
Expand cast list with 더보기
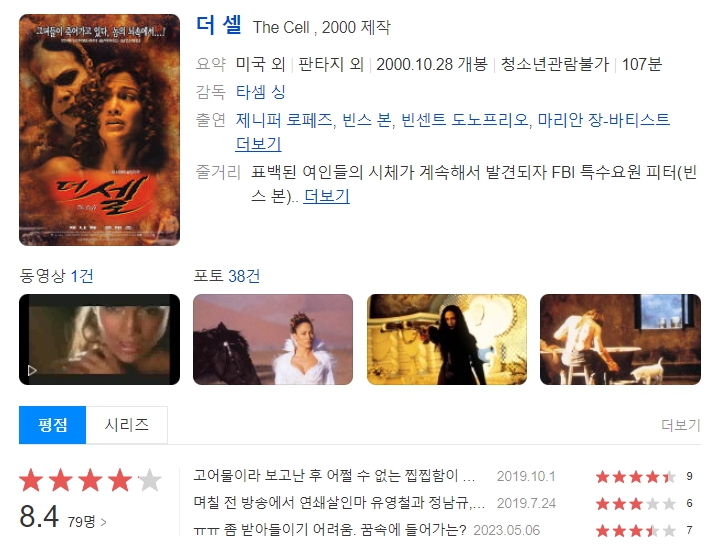point(258,144)
